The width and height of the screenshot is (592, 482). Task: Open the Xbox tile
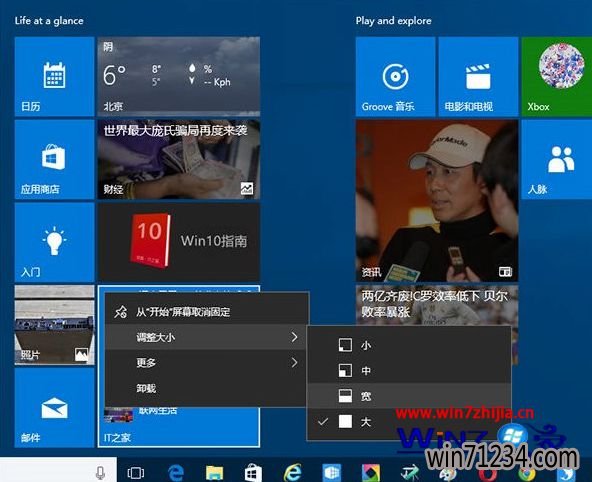click(557, 77)
